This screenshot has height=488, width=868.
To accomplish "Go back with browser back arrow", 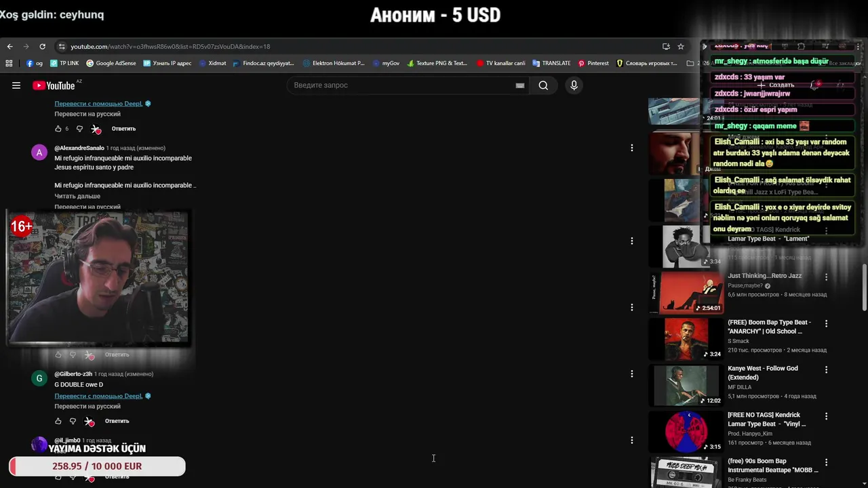I will pyautogui.click(x=9, y=47).
